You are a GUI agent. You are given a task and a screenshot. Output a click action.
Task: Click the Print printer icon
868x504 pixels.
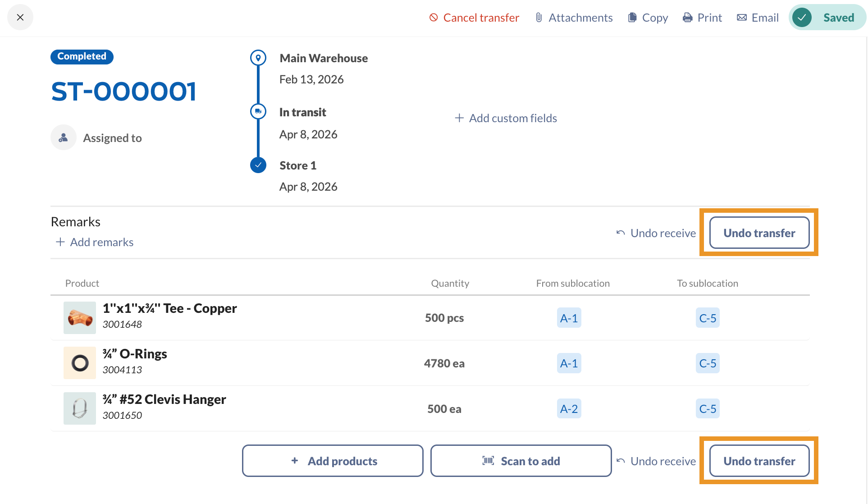(x=687, y=18)
